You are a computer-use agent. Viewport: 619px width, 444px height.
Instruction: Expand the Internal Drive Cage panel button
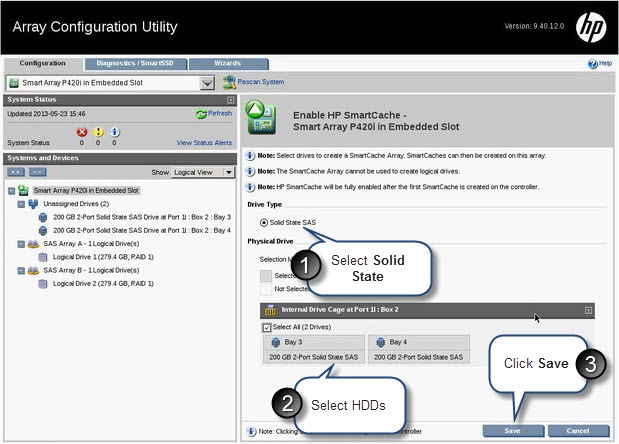pyautogui.click(x=588, y=311)
